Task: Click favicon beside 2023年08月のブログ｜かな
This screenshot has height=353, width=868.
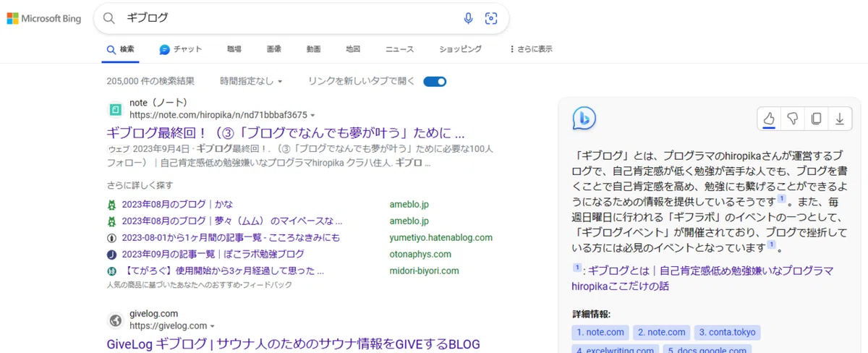Action: [x=112, y=205]
